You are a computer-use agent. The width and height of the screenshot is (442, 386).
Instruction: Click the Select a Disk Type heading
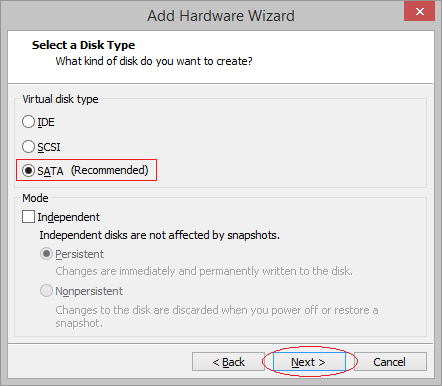83,45
